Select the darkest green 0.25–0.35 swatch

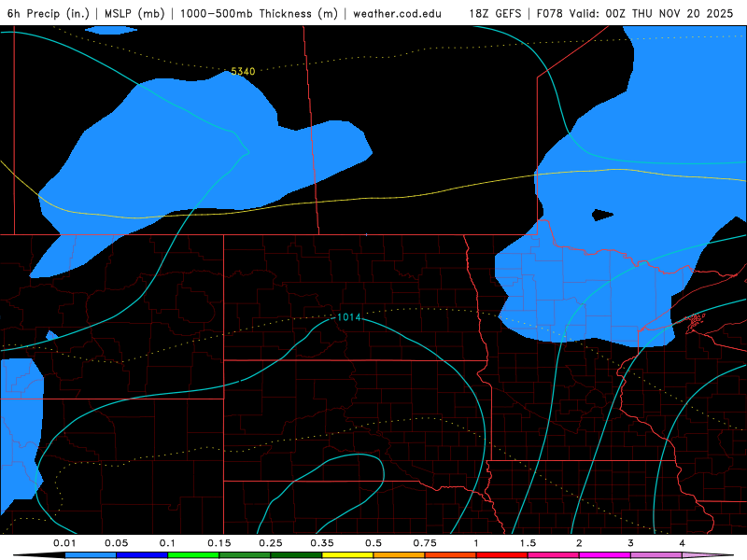coord(296,555)
